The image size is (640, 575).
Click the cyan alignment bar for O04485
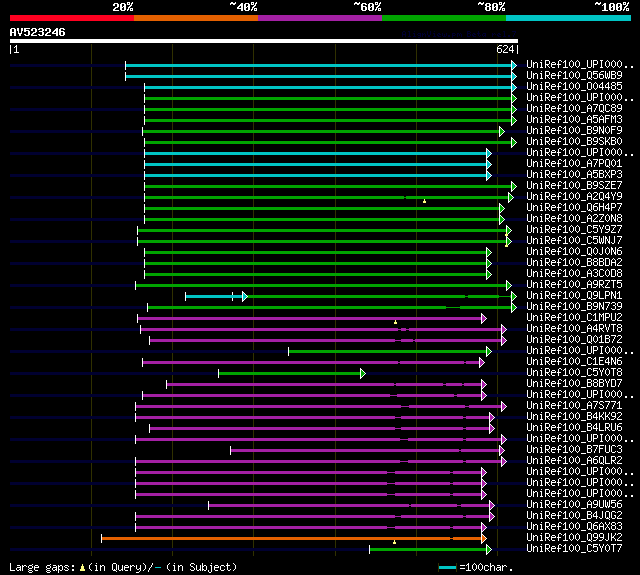tap(329, 87)
